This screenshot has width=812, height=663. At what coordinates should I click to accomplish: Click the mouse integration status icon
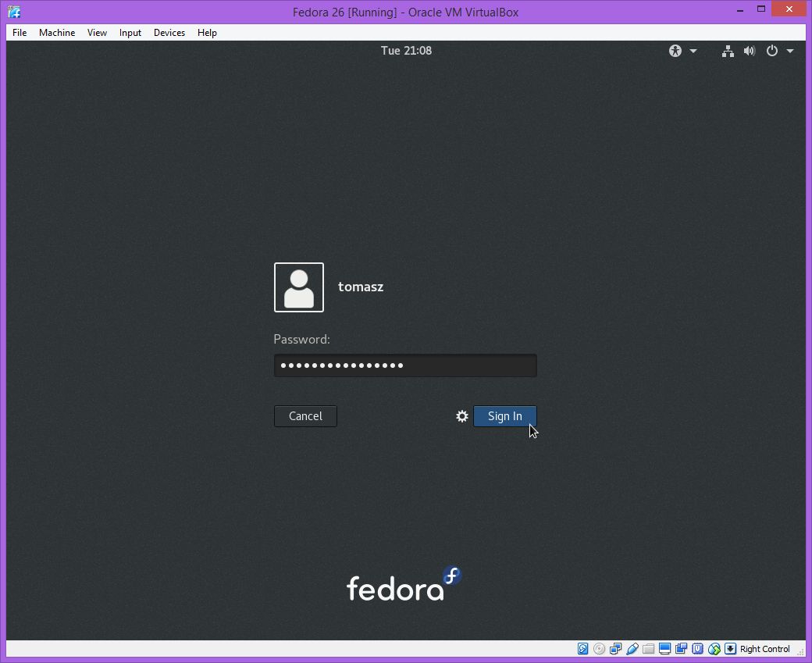714,649
